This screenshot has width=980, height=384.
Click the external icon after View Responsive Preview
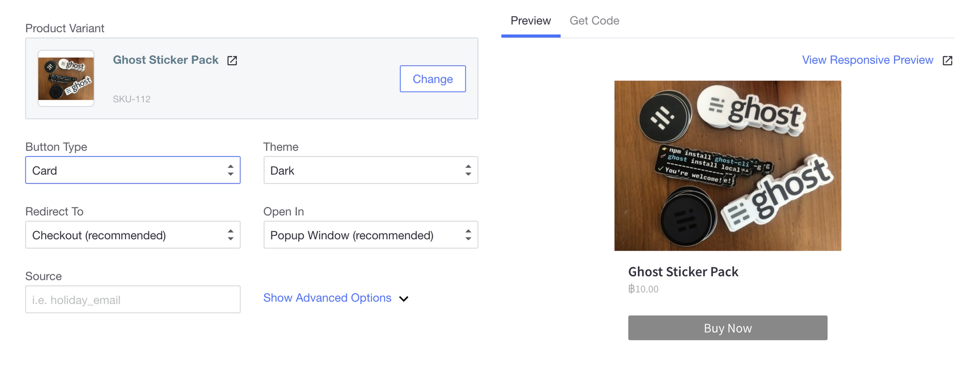(x=948, y=61)
